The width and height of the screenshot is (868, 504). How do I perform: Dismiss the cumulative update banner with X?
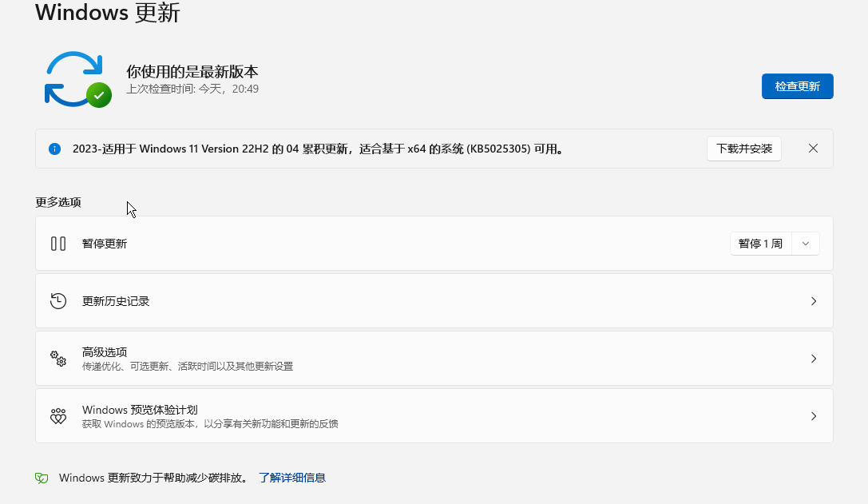point(813,149)
